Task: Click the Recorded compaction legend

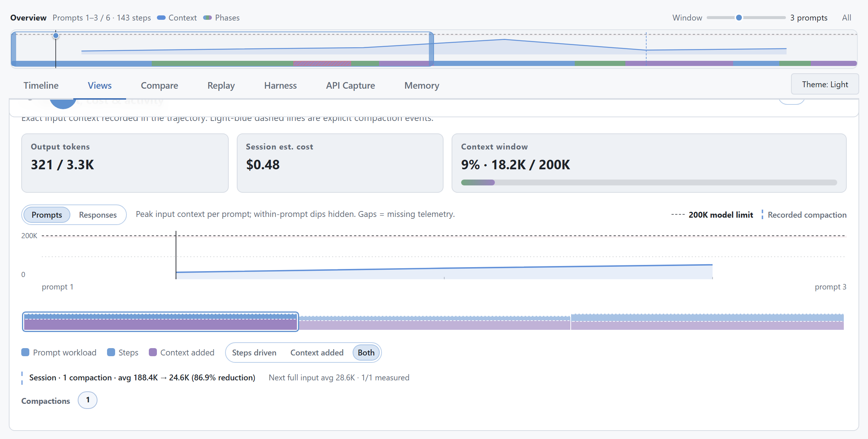Action: (804, 215)
